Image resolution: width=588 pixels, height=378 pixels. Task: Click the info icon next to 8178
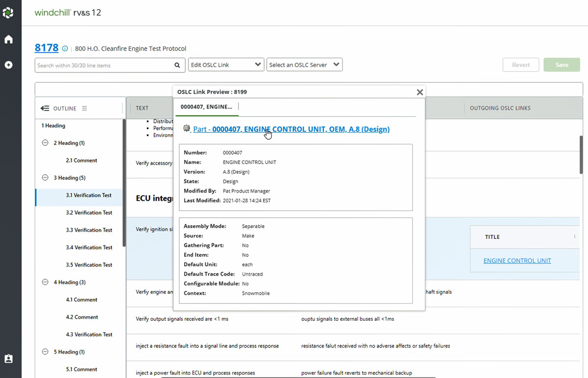click(x=65, y=48)
